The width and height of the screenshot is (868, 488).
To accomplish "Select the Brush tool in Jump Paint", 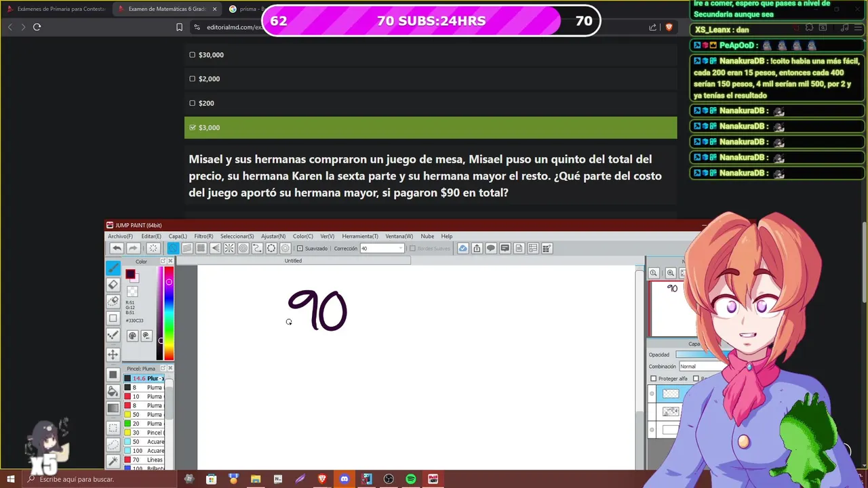I will click(x=113, y=268).
